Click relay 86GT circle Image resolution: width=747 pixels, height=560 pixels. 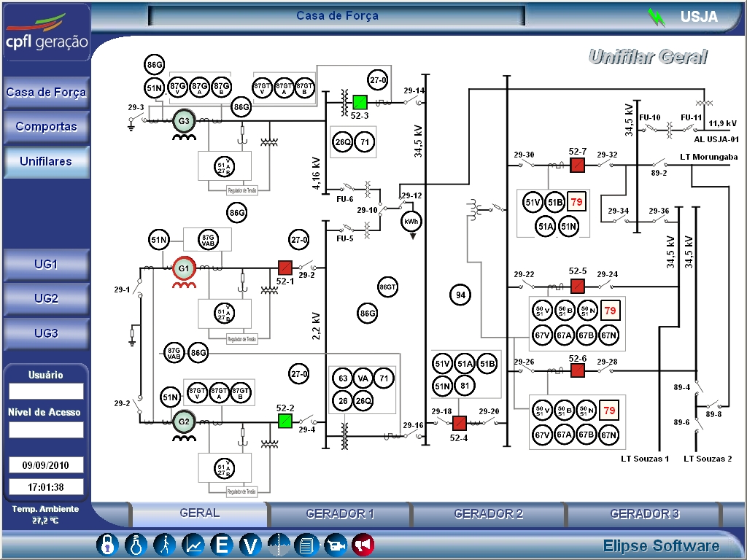coord(387,287)
